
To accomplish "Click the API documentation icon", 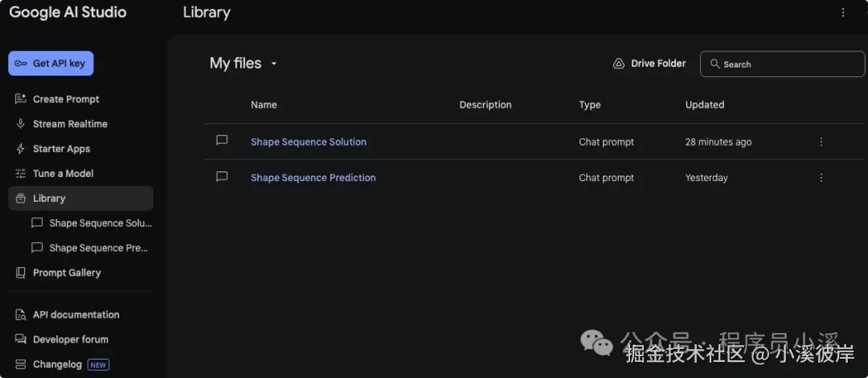I will 21,314.
